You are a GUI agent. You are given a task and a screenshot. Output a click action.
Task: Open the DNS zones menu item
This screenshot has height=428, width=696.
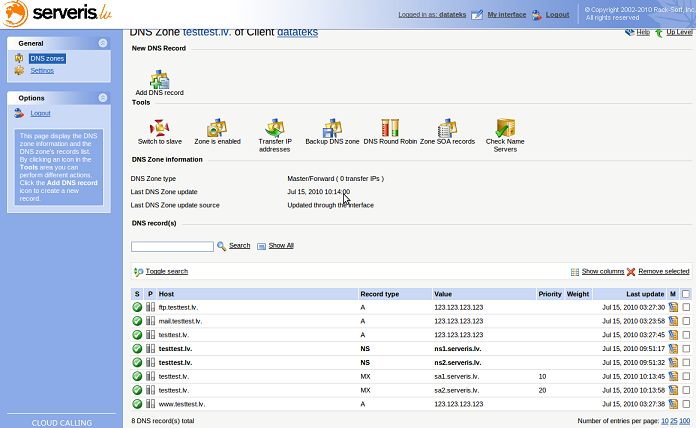[x=47, y=59]
